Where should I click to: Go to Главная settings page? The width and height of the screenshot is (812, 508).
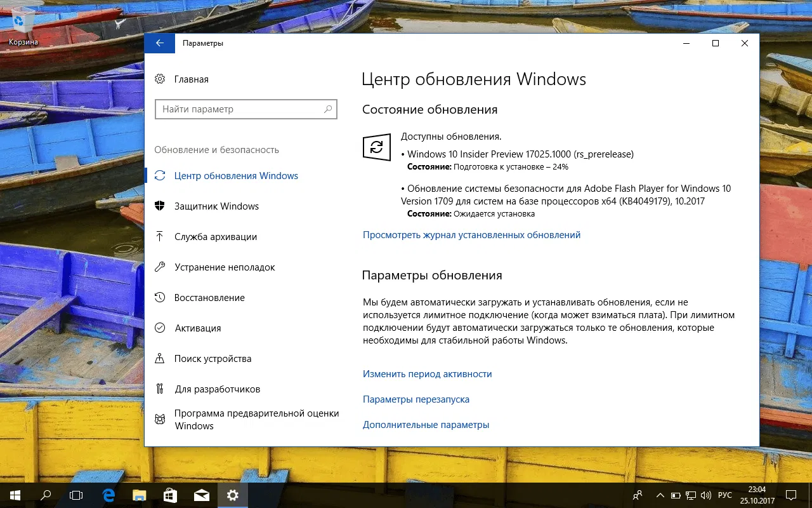pos(190,79)
